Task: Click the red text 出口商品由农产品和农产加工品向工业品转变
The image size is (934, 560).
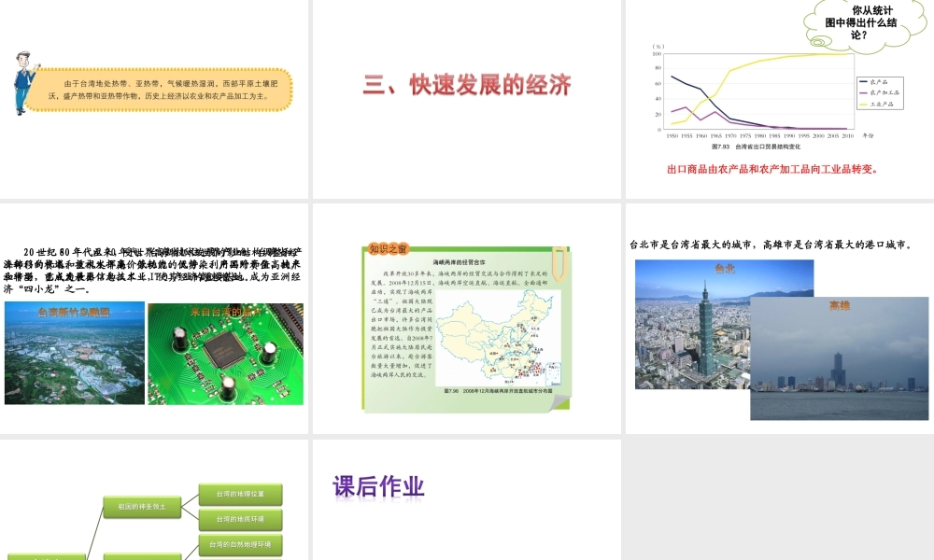Action: (x=772, y=169)
